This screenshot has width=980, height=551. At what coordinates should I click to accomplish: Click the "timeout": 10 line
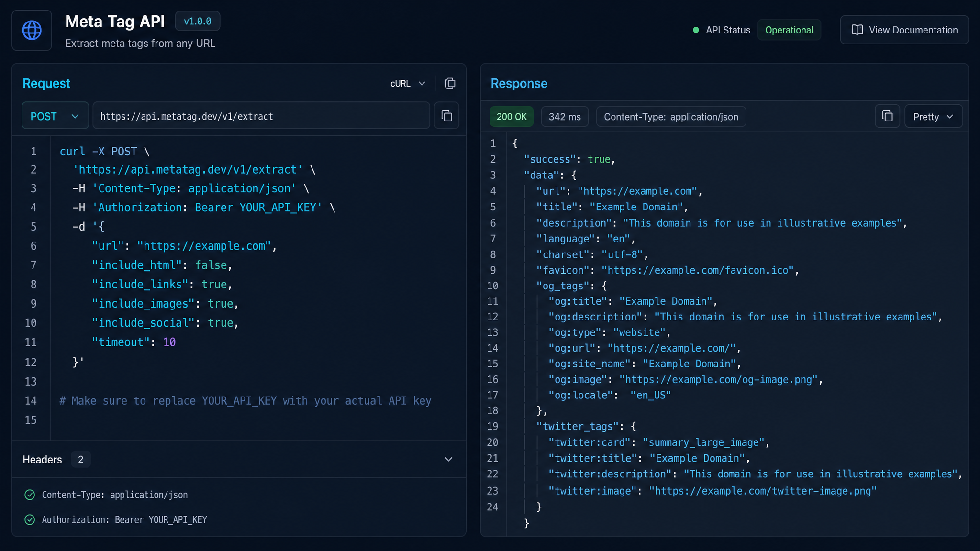tap(134, 342)
